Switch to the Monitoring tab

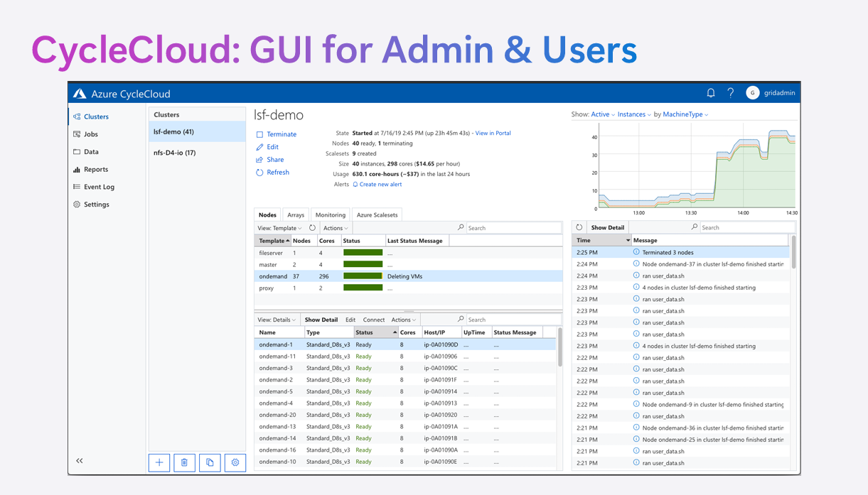331,214
